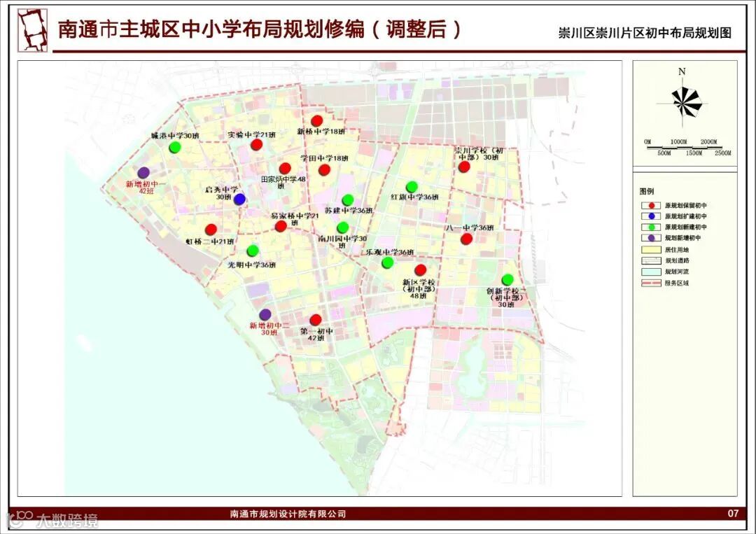Click the label 启秀中学 30班
This screenshot has width=756, height=534.
tap(222, 193)
